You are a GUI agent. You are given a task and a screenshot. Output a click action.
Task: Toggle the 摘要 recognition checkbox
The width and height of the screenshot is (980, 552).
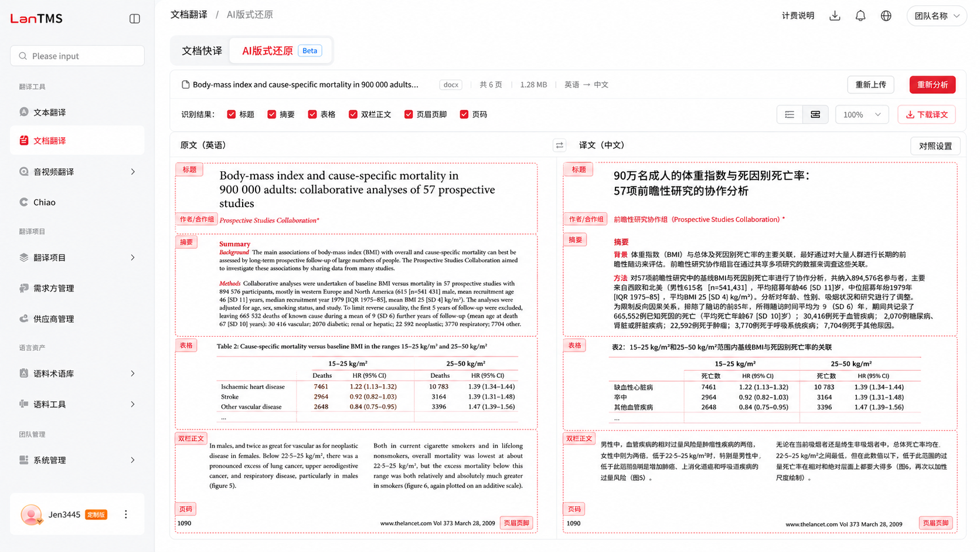(x=272, y=114)
